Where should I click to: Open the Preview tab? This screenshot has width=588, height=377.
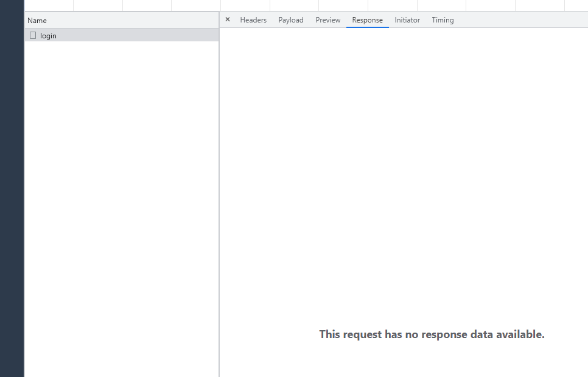[x=327, y=20]
